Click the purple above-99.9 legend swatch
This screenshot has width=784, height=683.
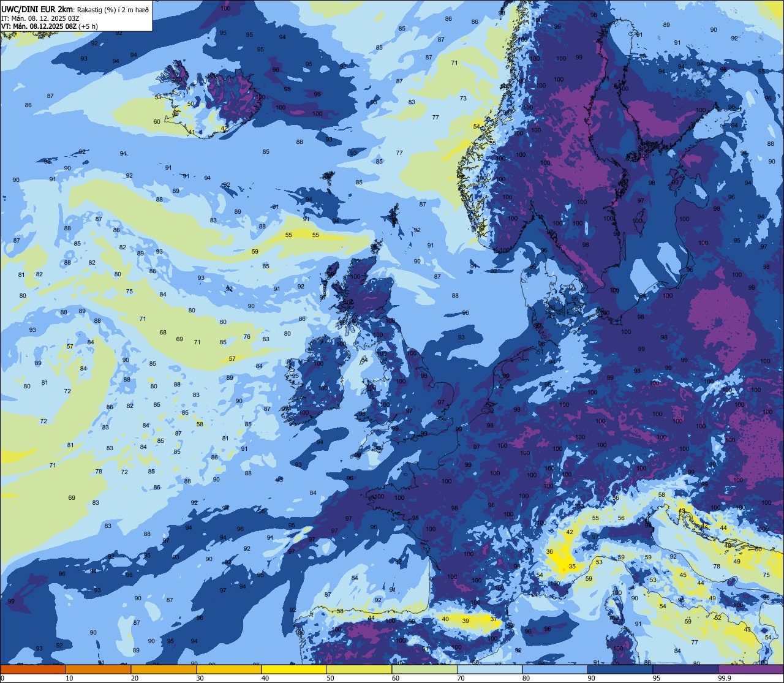point(750,669)
